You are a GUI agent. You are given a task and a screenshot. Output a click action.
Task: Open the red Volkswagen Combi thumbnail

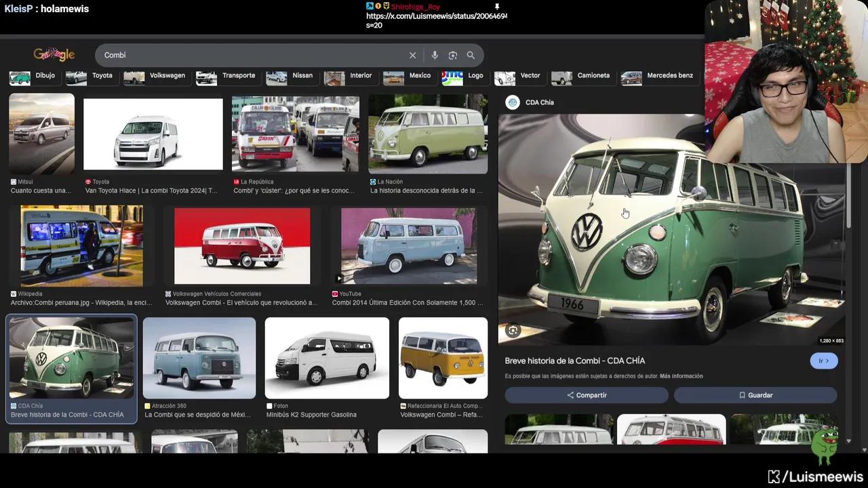pos(242,246)
